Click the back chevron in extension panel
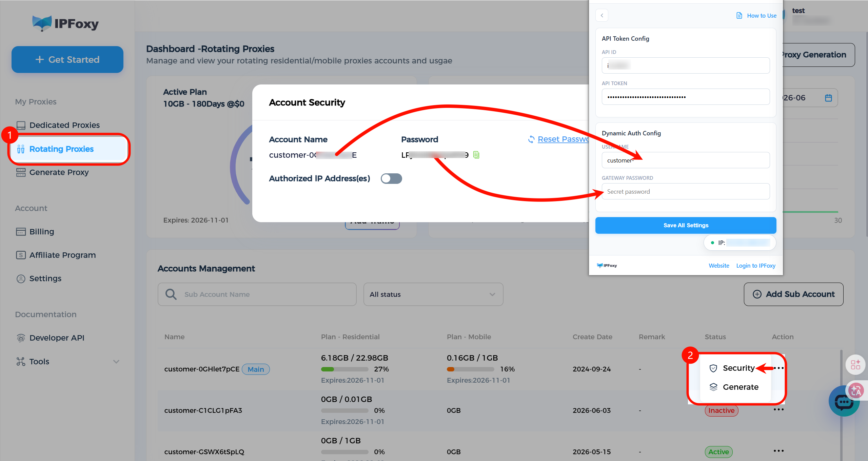Screen dimensions: 868x461 602,16
